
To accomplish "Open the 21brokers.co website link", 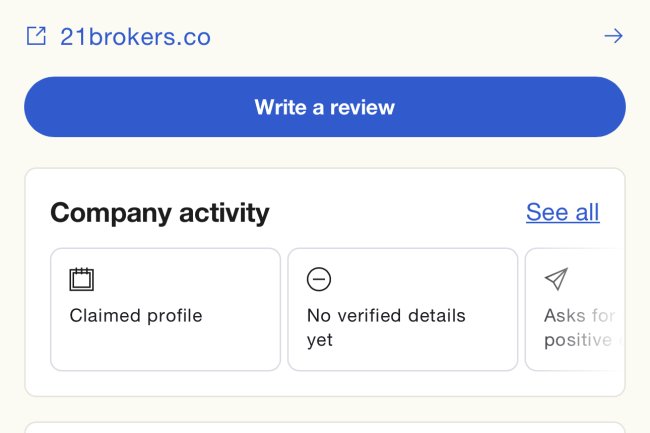I will click(x=135, y=37).
